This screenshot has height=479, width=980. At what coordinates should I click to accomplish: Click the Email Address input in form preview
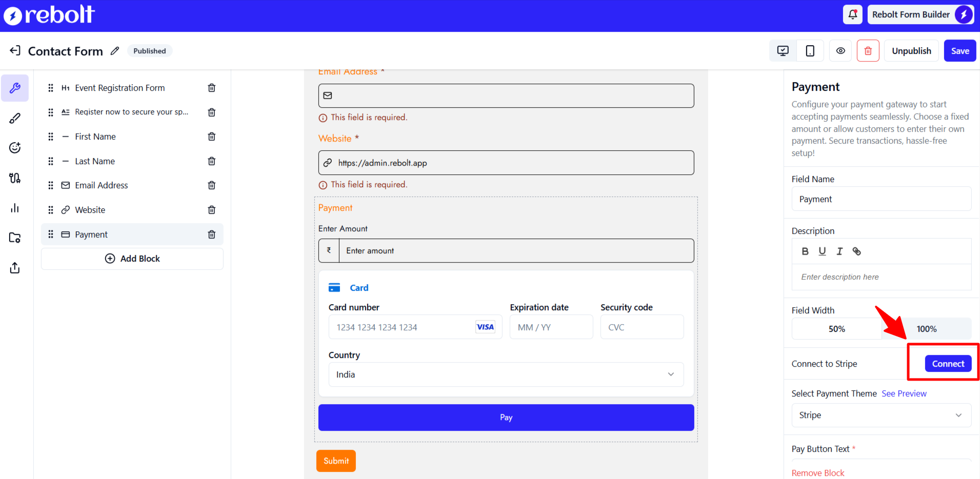tap(506, 95)
